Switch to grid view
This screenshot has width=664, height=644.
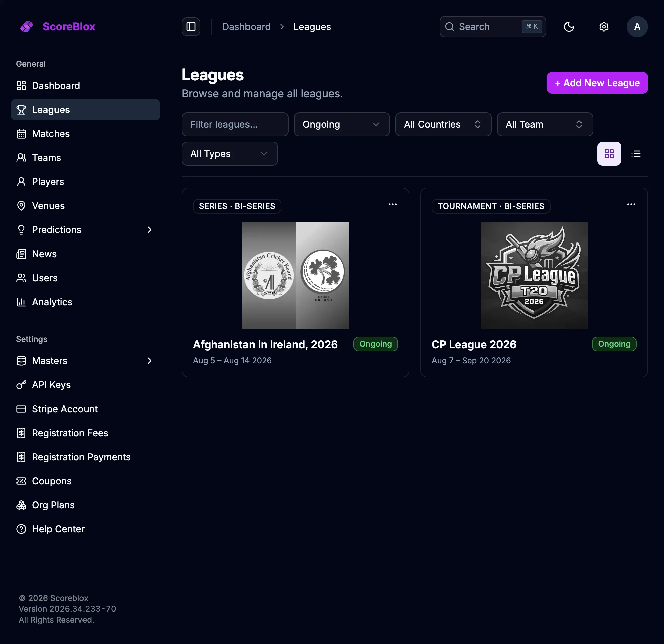[609, 154]
